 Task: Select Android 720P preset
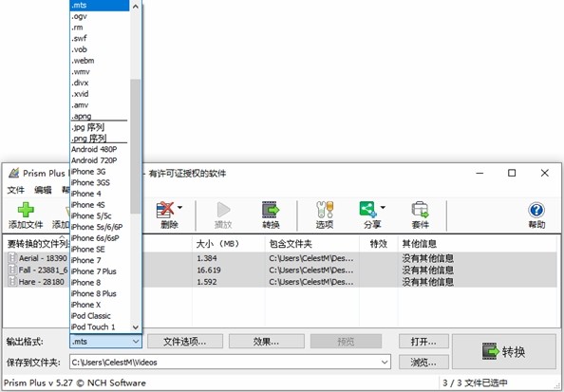[100, 160]
